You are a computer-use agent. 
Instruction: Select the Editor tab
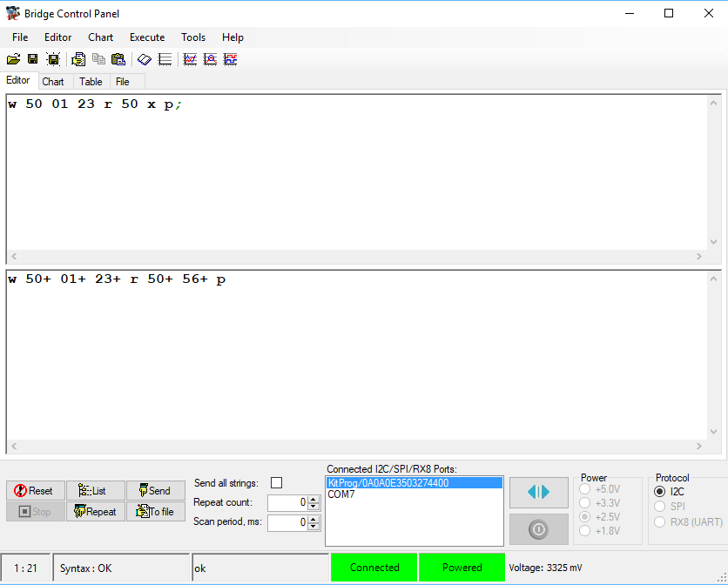(x=18, y=80)
